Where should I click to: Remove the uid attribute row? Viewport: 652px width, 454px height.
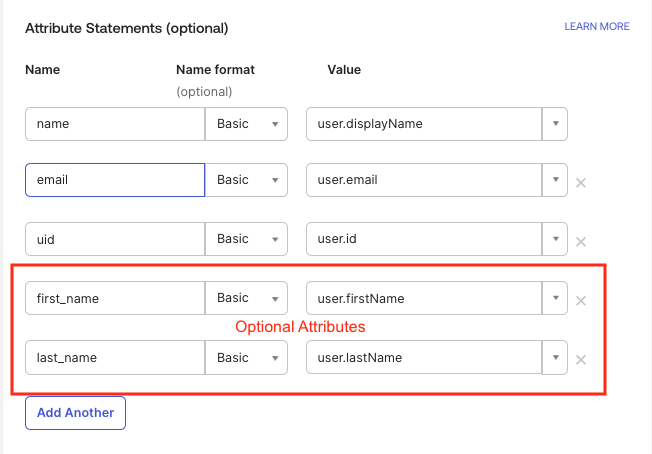tap(580, 240)
